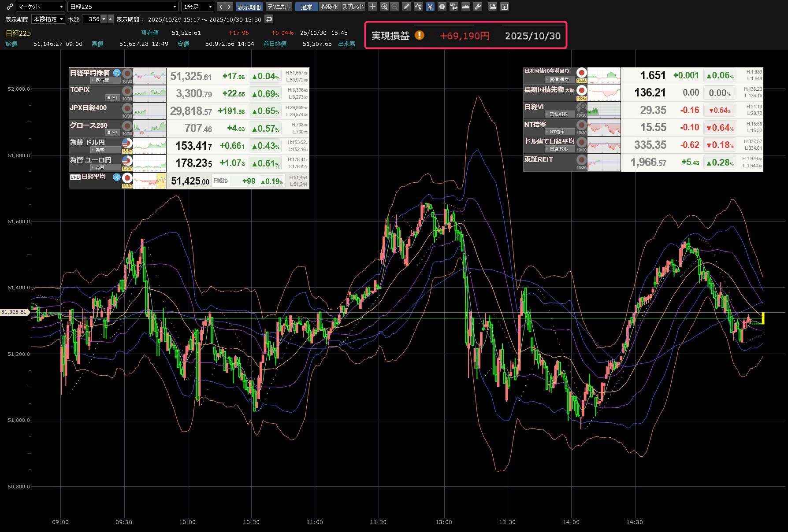This screenshot has width=788, height=532.
Task: Click the link chain icon at top left
Action: 10,7
